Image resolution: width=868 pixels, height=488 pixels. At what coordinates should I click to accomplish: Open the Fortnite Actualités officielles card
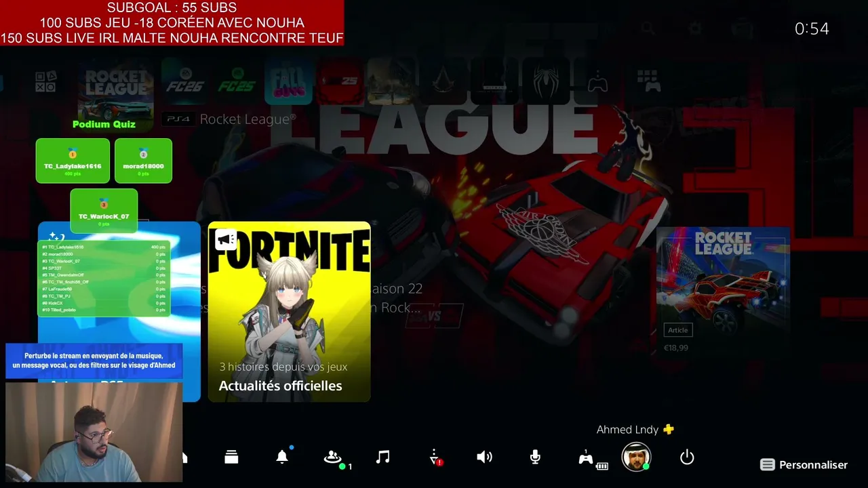click(290, 312)
